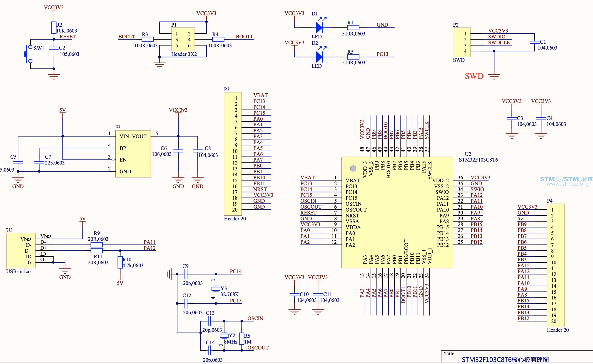Select capacitor C9 symbol
Image resolution: width=593 pixels, height=364 pixels.
(186, 274)
